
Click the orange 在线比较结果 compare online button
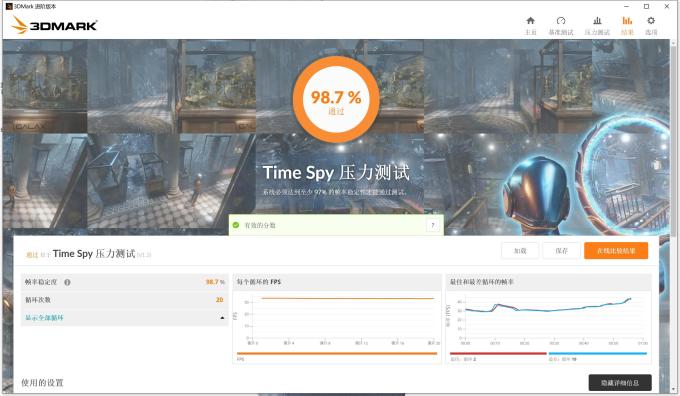(x=616, y=251)
